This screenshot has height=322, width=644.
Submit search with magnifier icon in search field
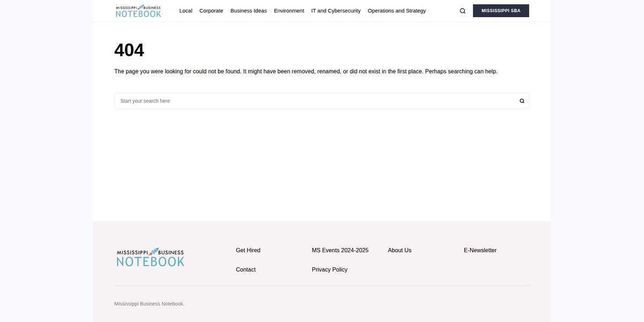(x=522, y=101)
